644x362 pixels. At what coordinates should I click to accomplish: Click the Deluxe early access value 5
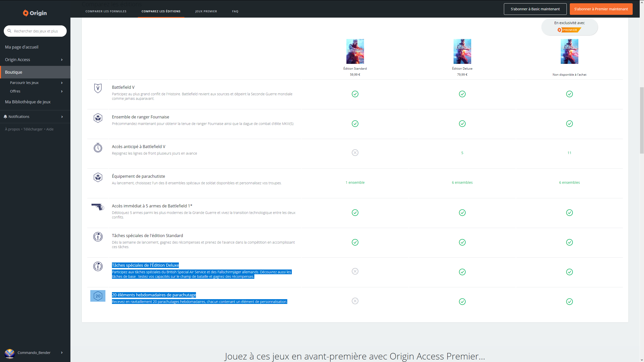coord(462,153)
